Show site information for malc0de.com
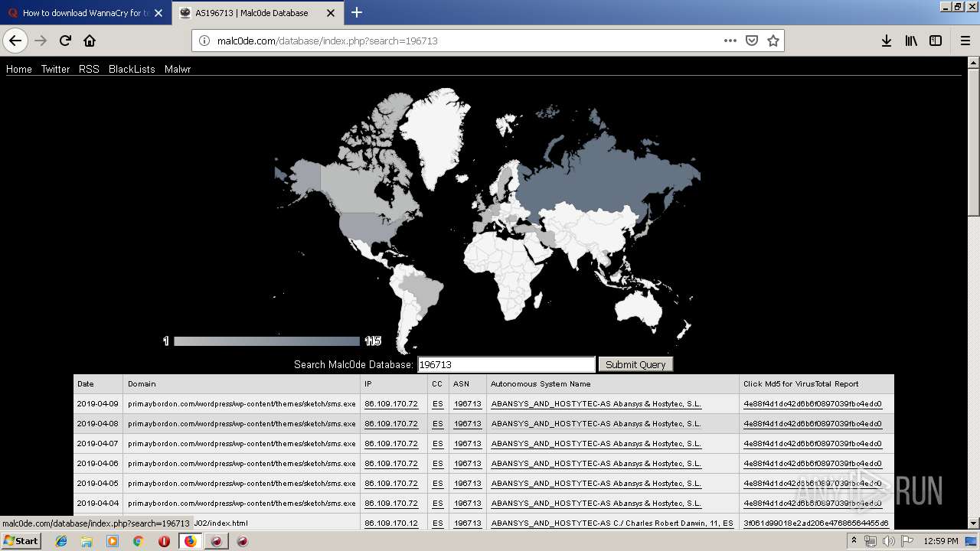Image resolution: width=980 pixels, height=551 pixels. tap(204, 41)
